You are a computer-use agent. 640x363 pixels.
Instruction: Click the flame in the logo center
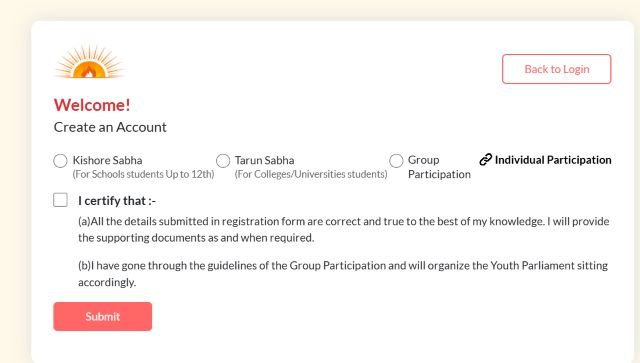click(89, 72)
